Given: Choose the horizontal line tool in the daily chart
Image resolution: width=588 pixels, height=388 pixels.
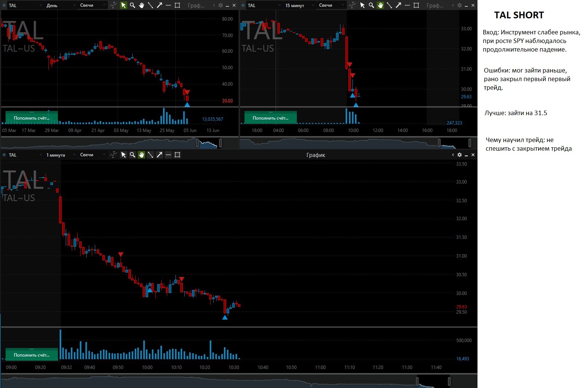Looking at the screenshot, I should click(x=168, y=5).
